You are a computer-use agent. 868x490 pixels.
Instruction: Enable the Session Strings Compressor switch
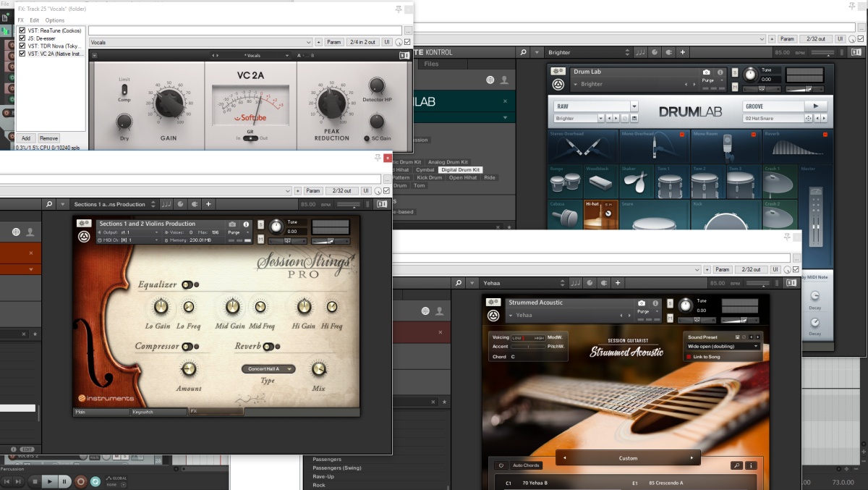click(x=189, y=346)
